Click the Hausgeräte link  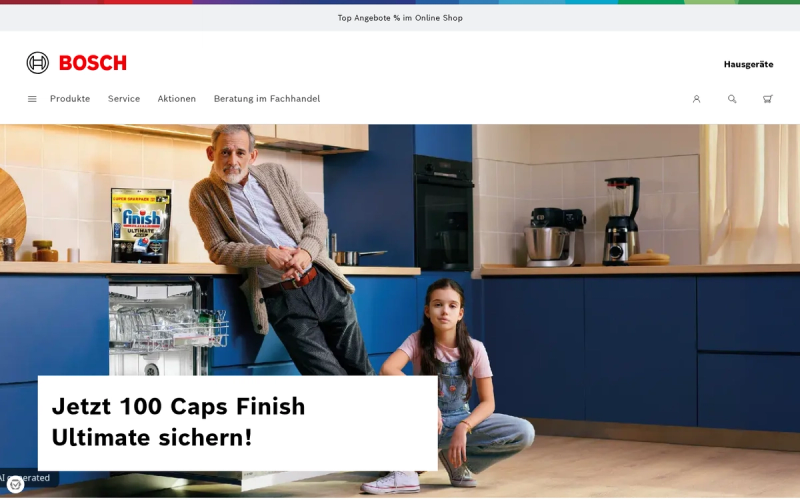tap(748, 64)
